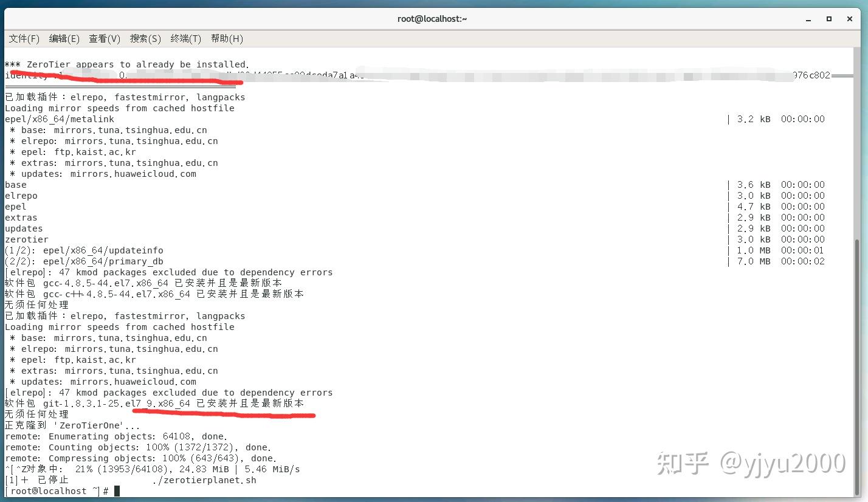Screen dimensions: 868x502
Task: Click the terminal title root@localhost:~
Action: (x=432, y=19)
